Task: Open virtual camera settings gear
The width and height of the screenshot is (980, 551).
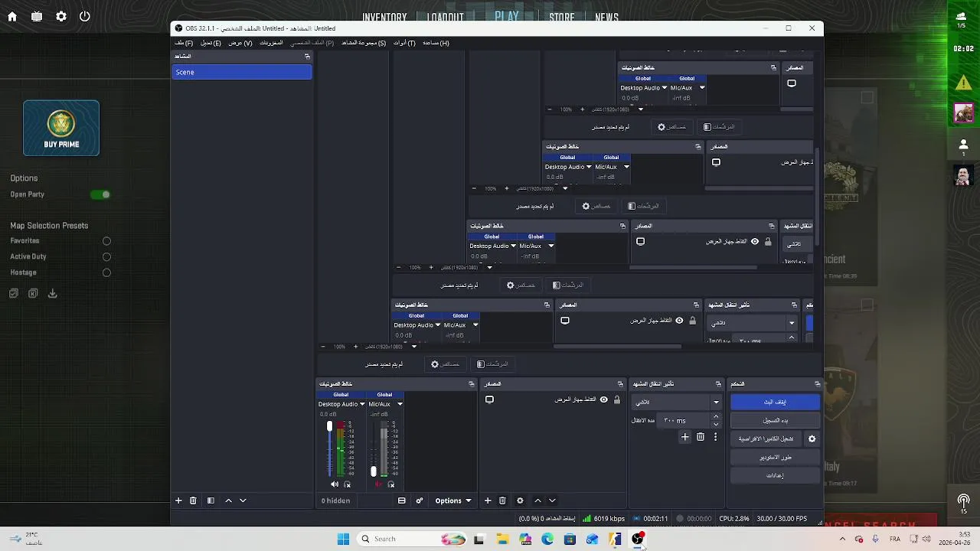Action: (x=812, y=439)
